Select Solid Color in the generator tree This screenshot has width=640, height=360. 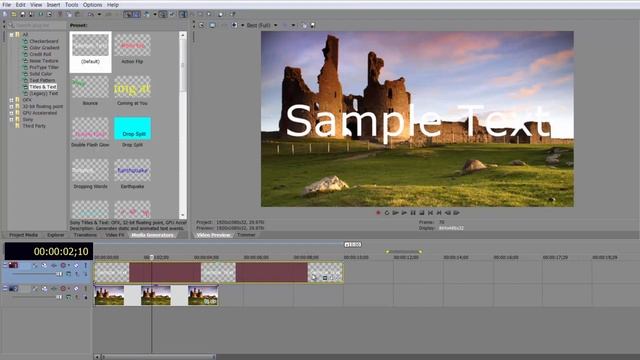(x=41, y=74)
